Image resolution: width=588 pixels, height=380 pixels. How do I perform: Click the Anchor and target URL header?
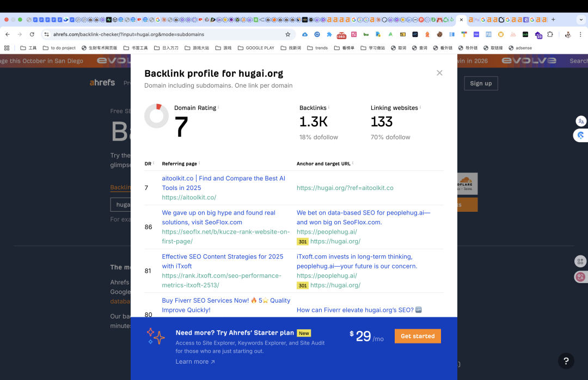coord(323,163)
